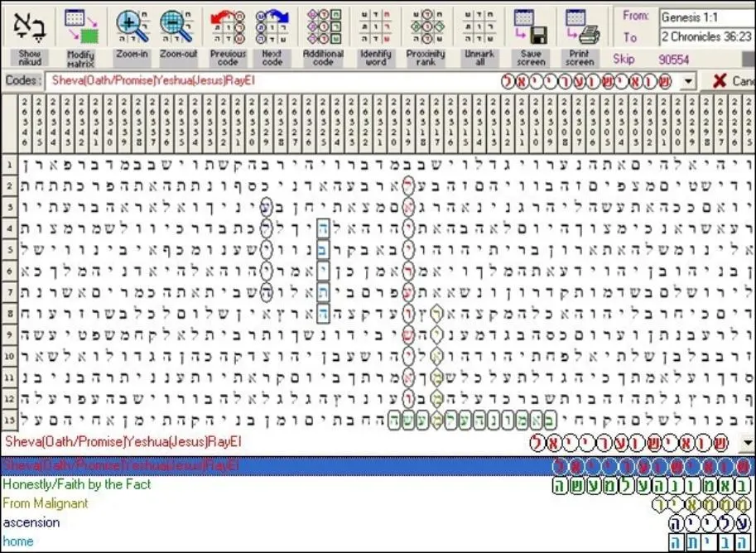This screenshot has height=553, width=756.
Task: Click the Unmark all icon
Action: pos(479,26)
